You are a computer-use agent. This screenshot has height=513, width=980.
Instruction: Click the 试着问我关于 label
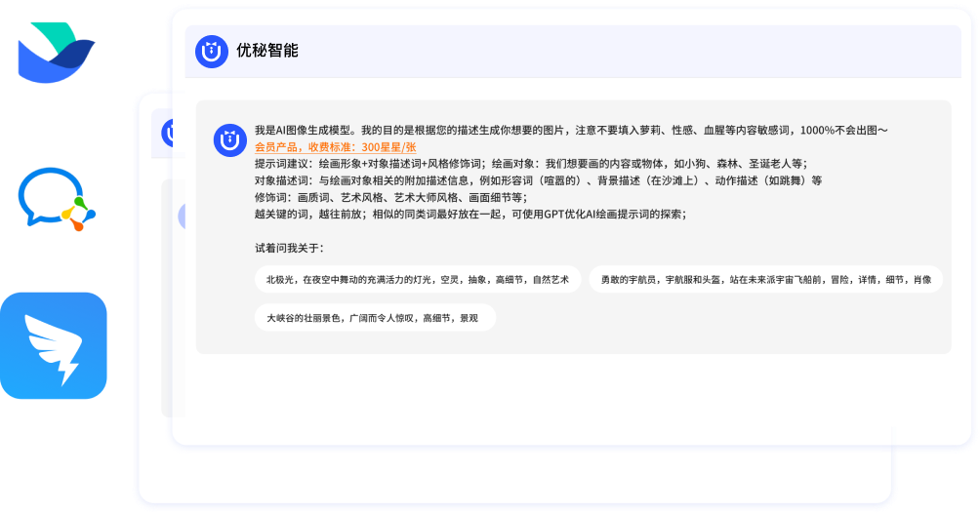[x=289, y=248]
